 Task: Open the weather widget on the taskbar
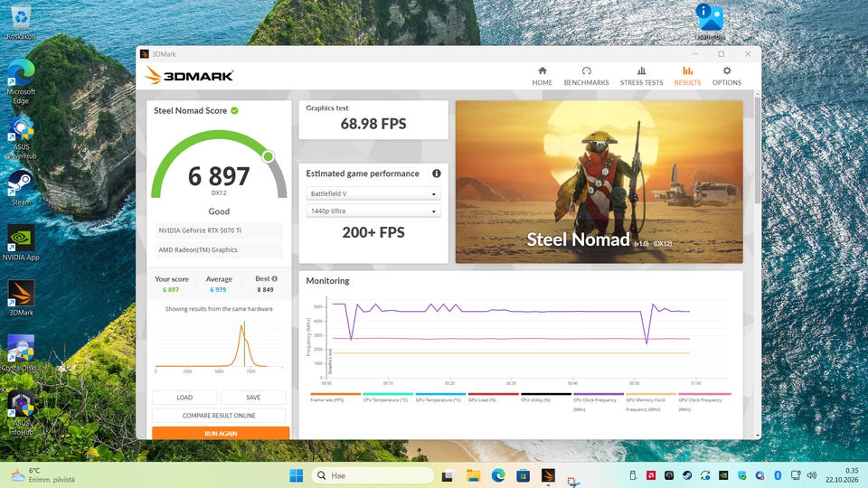[43, 475]
